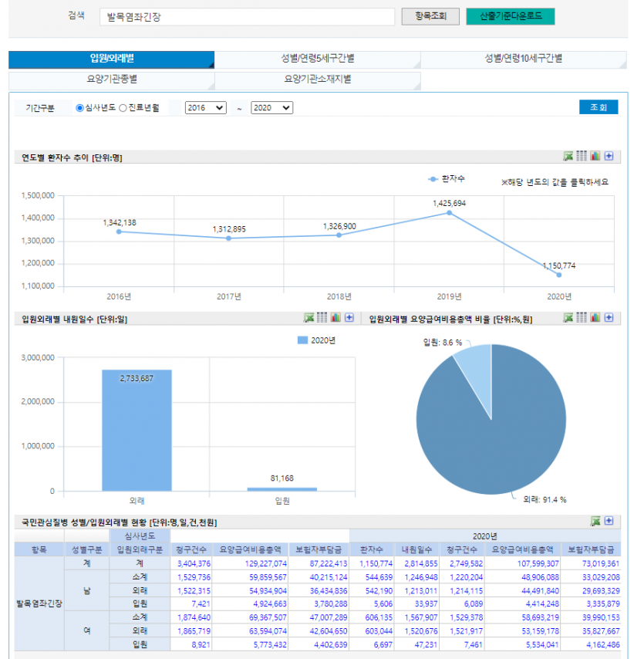Expand the 국민관심질병 현황 table panel

(609, 522)
